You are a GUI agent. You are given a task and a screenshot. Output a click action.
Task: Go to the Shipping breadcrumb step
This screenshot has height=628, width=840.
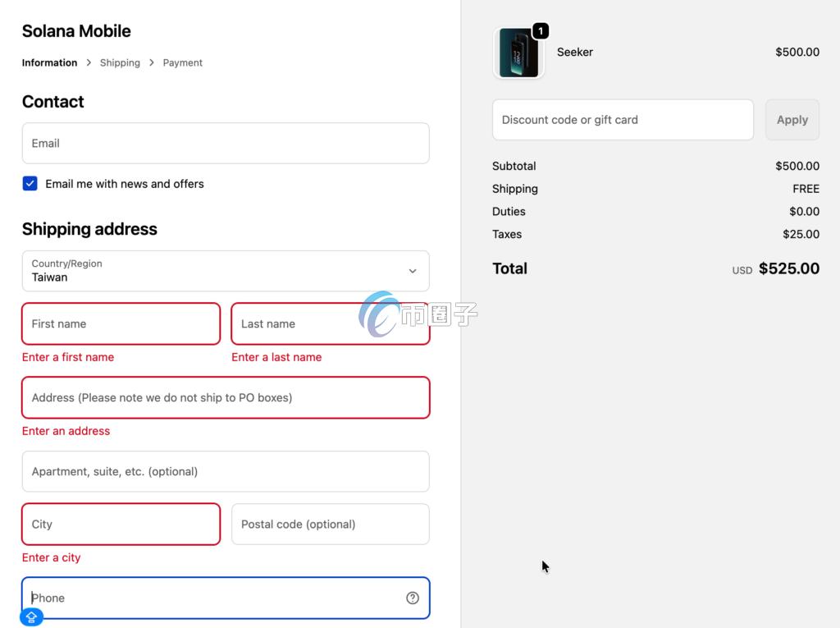click(x=120, y=62)
